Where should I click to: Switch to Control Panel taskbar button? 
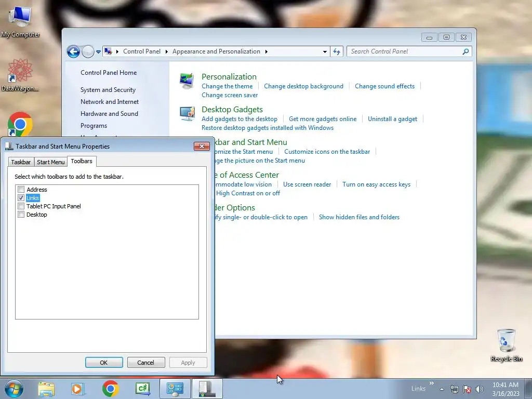(175, 389)
